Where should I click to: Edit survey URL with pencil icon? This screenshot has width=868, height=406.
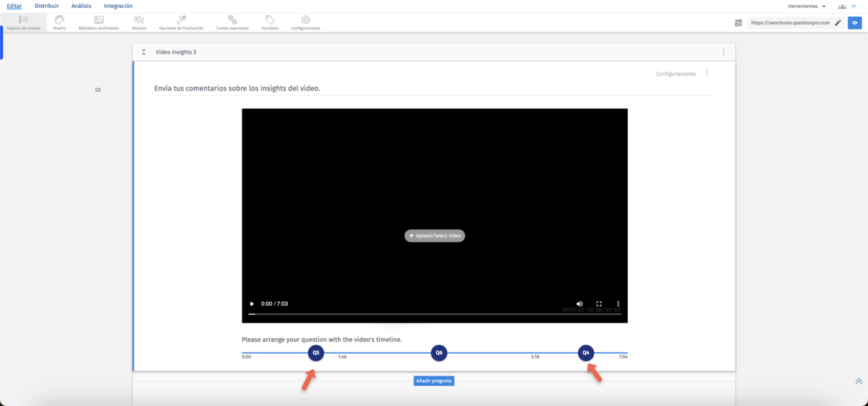tap(838, 23)
